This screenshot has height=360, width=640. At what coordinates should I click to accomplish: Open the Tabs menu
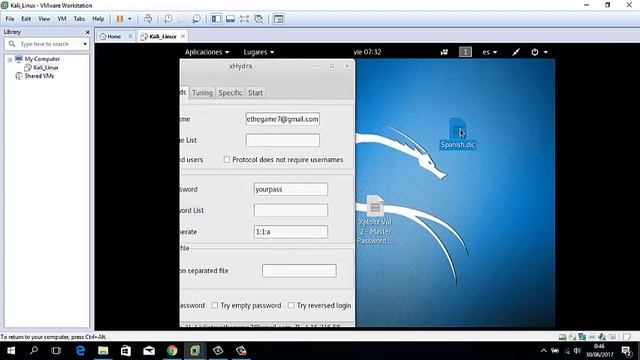click(x=79, y=19)
